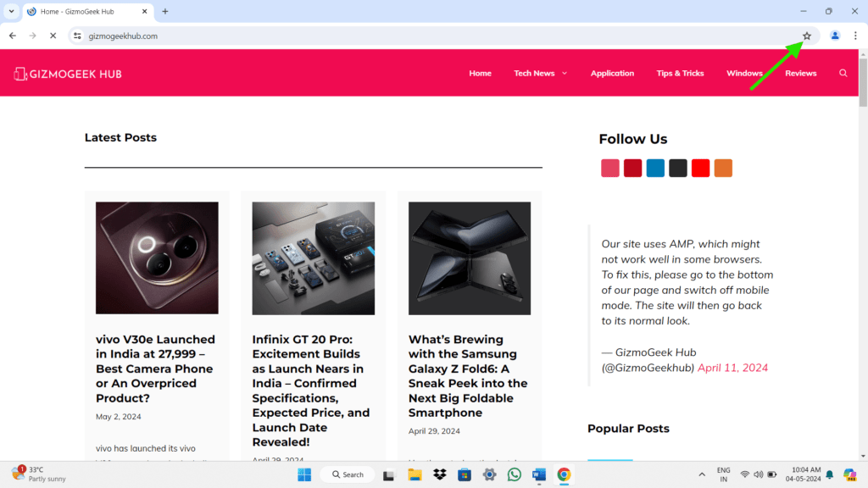This screenshot has height=488, width=868.
Task: Click the blue Follow Us social icon
Action: coord(655,169)
